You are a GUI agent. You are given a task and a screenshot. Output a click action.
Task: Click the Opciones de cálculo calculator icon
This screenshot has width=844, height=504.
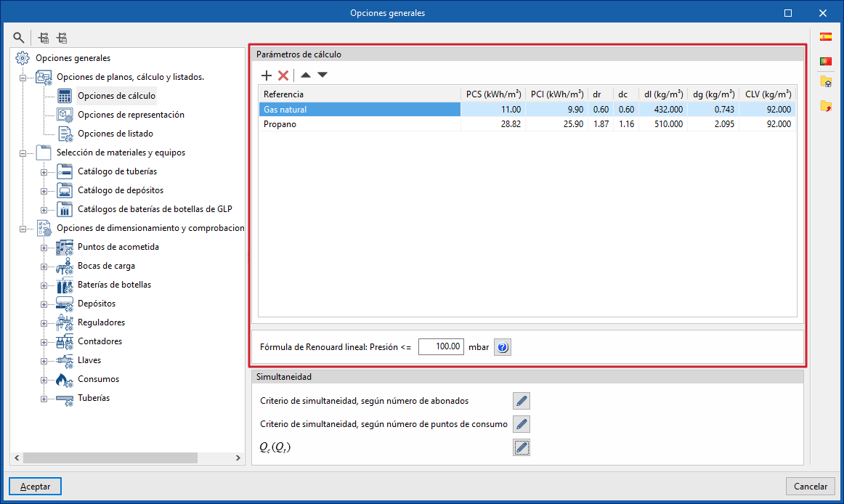click(65, 96)
